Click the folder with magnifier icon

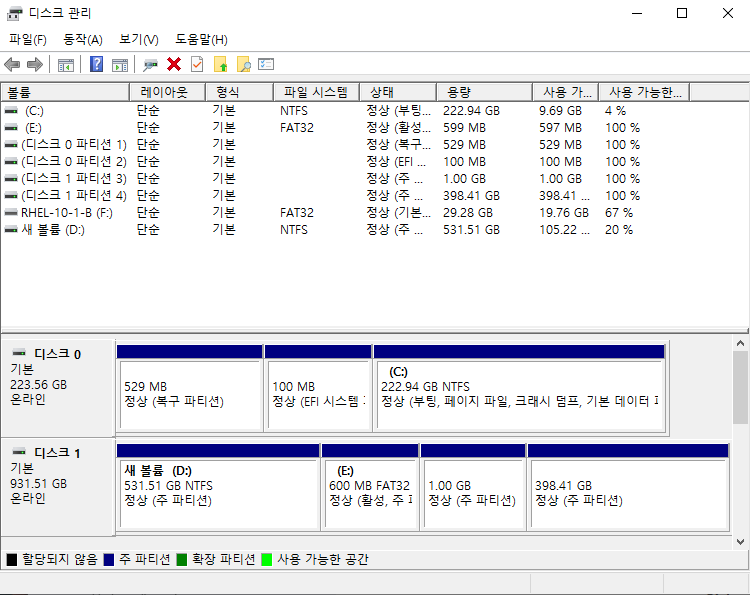coord(243,64)
